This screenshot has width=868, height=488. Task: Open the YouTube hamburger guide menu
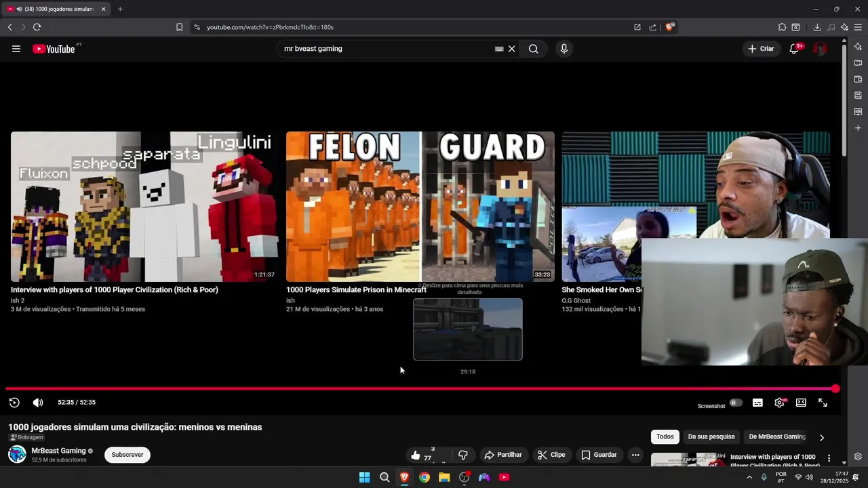click(16, 49)
